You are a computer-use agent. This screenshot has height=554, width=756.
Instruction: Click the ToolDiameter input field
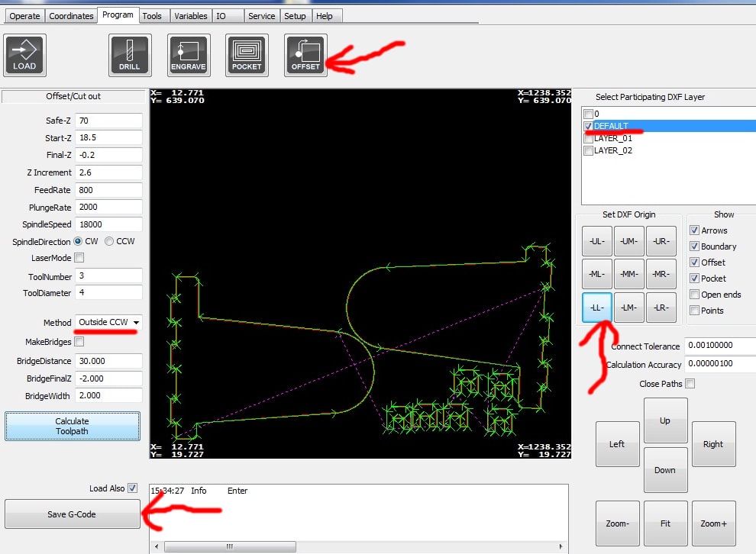click(108, 292)
